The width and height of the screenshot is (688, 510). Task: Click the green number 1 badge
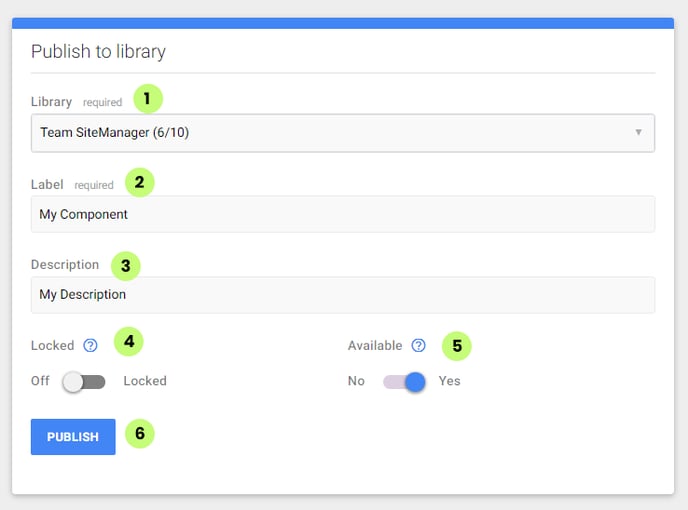click(x=148, y=99)
